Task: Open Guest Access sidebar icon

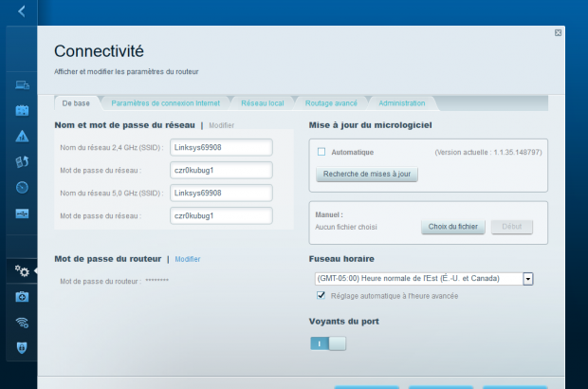Action: (x=21, y=110)
